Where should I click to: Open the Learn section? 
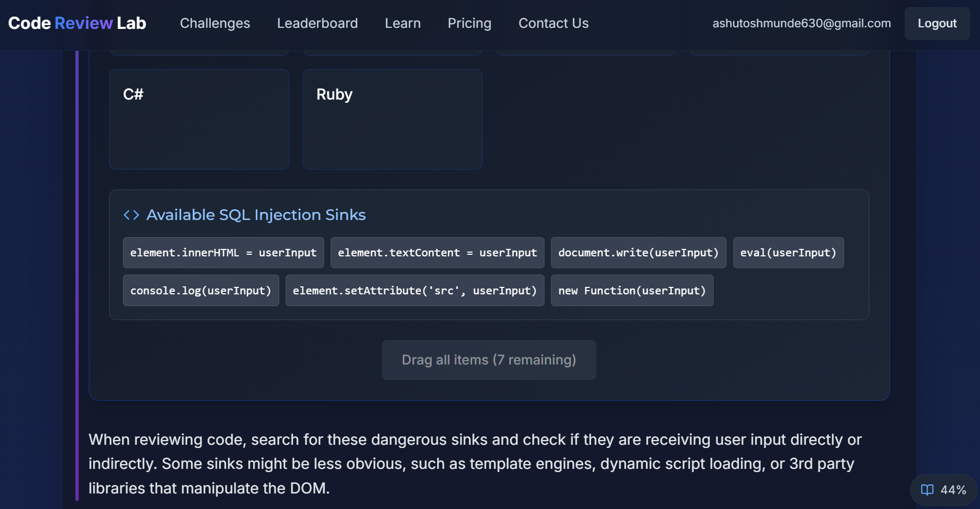click(402, 24)
